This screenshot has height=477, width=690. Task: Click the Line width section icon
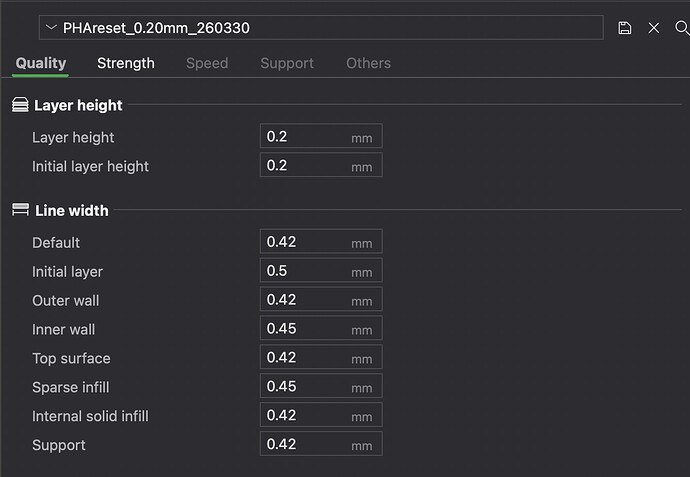(x=20, y=210)
